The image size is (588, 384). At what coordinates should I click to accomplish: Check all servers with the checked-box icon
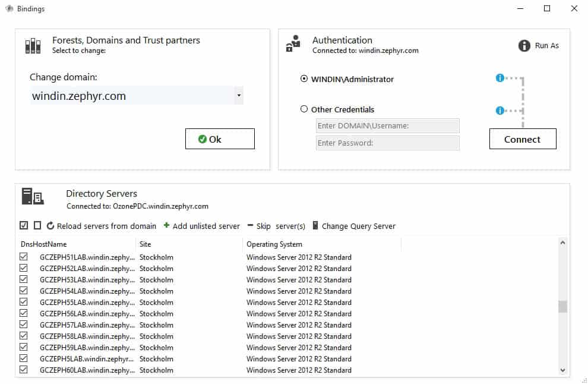24,225
